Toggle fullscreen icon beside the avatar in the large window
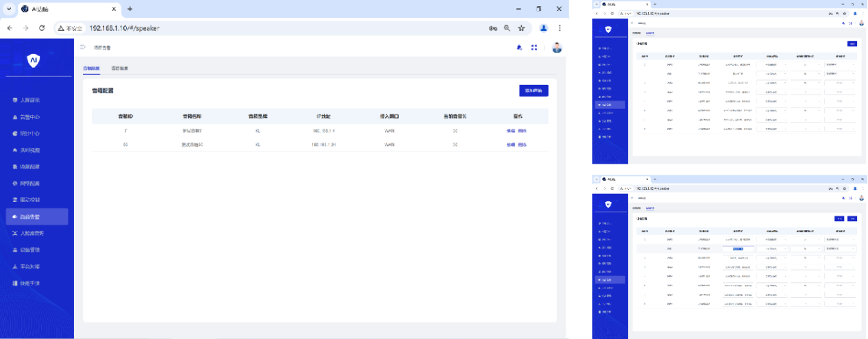Image resolution: width=868 pixels, height=339 pixels. click(534, 47)
